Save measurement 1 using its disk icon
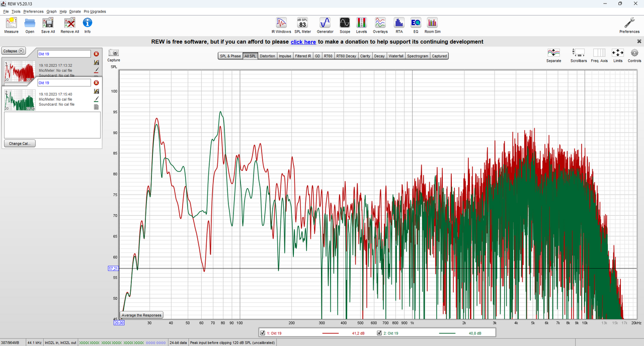Image resolution: width=644 pixels, height=346 pixels. click(x=96, y=62)
